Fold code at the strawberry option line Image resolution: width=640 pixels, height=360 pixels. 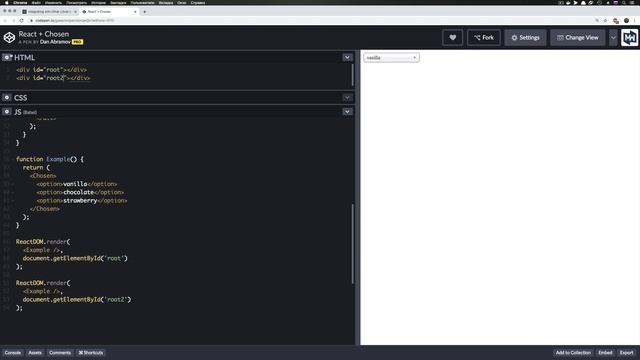tap(13, 201)
